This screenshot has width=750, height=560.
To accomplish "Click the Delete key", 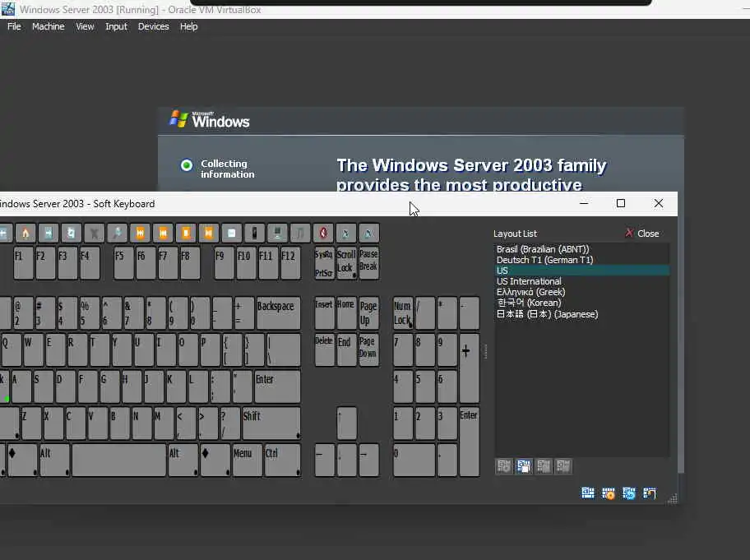I will 324,349.
